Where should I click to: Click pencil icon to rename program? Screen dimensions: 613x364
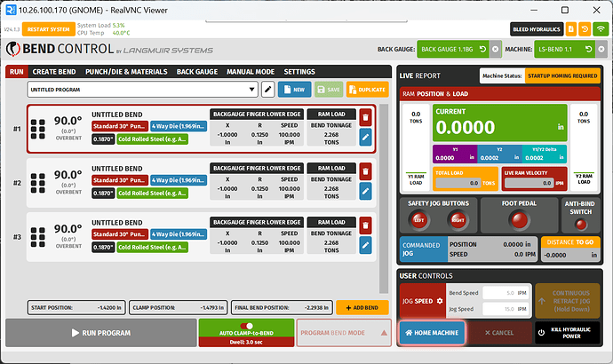point(267,90)
